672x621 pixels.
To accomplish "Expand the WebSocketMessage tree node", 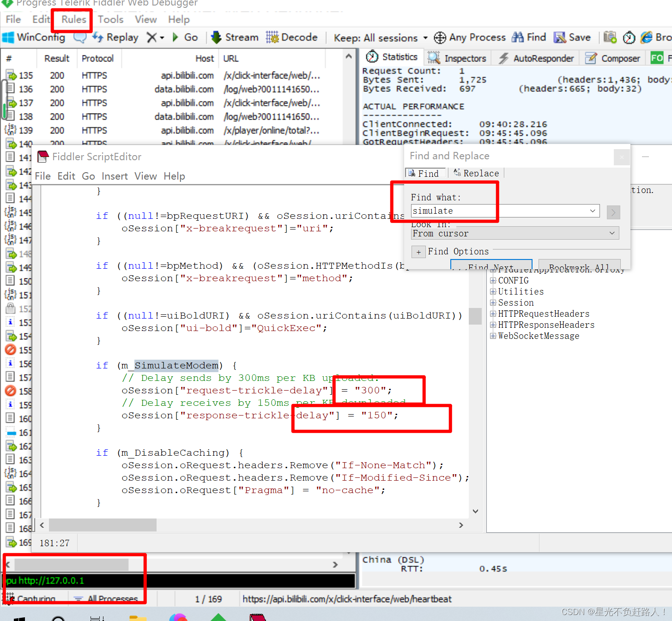I will point(493,336).
